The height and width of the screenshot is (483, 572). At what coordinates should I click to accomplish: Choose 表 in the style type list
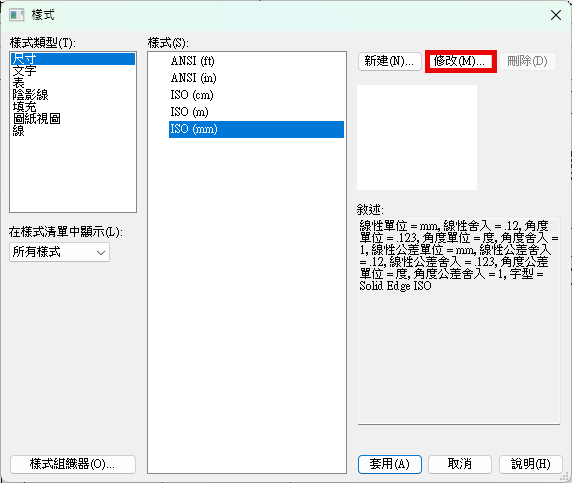tap(18, 83)
